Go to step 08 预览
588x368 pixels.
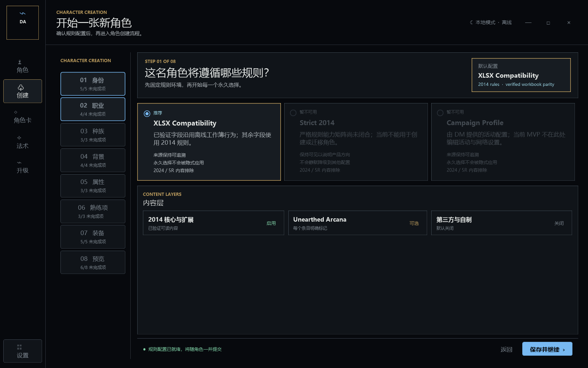tap(93, 262)
